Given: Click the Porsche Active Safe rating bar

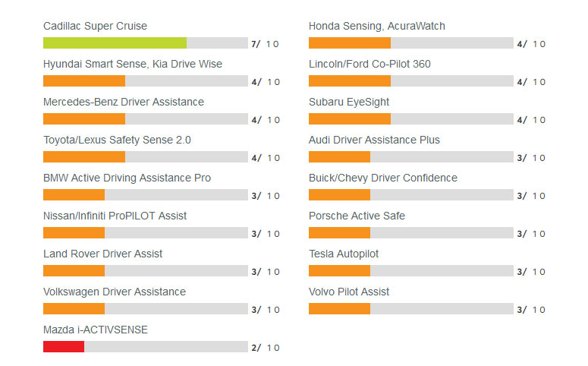Looking at the screenshot, I should click(x=411, y=233).
